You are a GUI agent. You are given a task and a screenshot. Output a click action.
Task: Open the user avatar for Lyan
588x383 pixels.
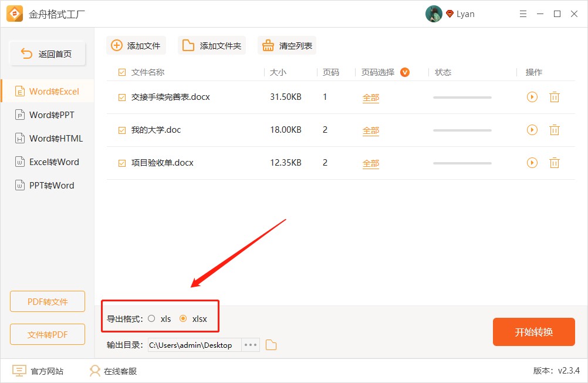coord(434,14)
